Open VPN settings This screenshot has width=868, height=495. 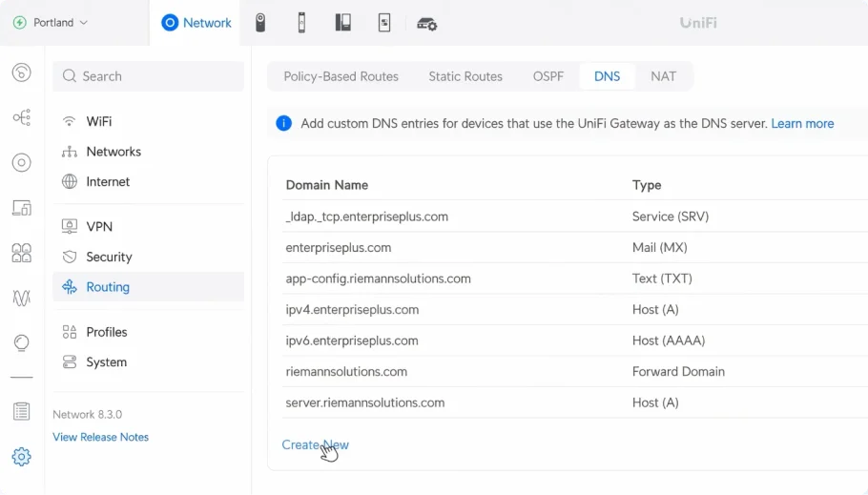pos(149,226)
